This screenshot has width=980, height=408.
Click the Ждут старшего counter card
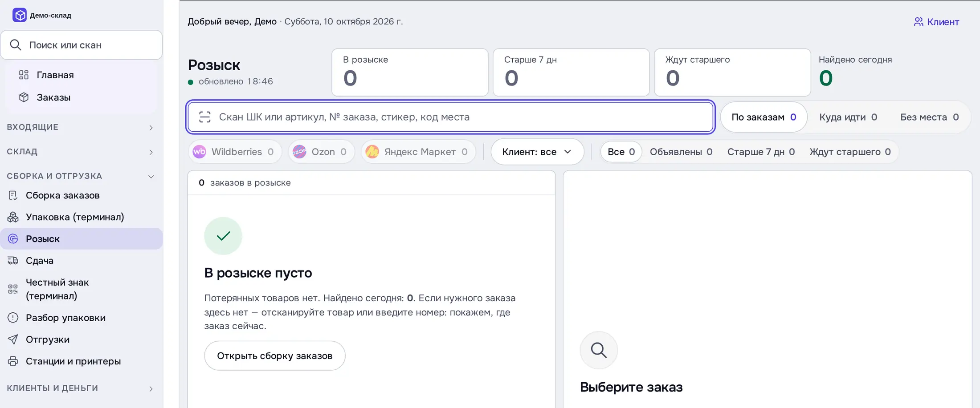(x=732, y=72)
